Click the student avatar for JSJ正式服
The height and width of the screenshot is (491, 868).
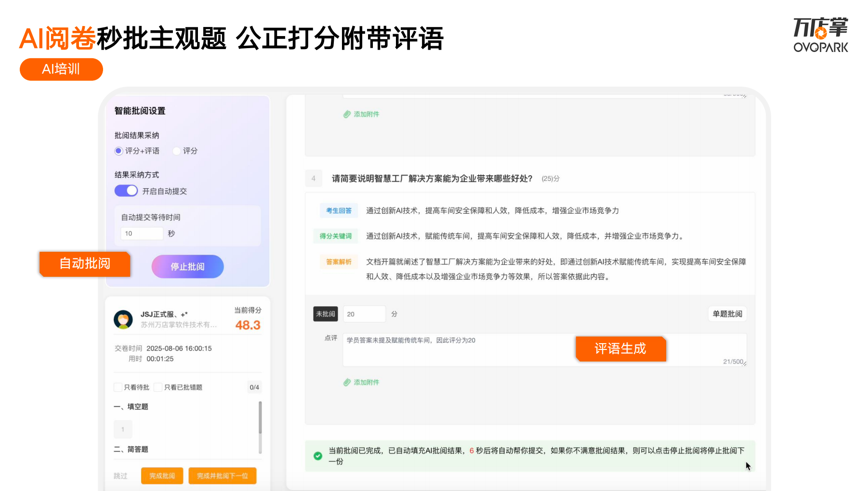[x=123, y=320]
